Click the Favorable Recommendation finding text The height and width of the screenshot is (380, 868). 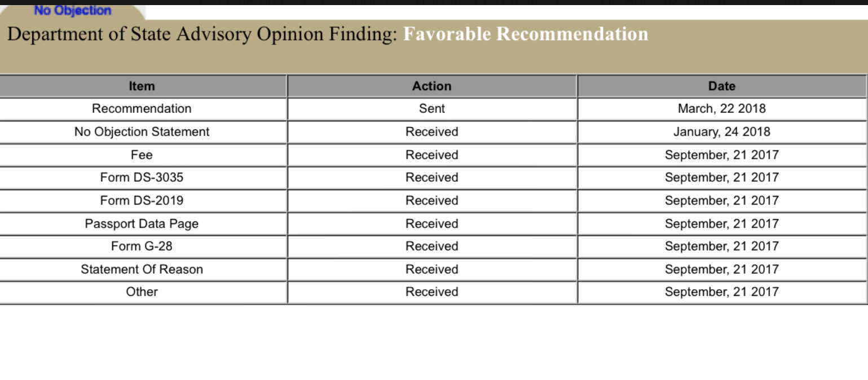click(526, 34)
